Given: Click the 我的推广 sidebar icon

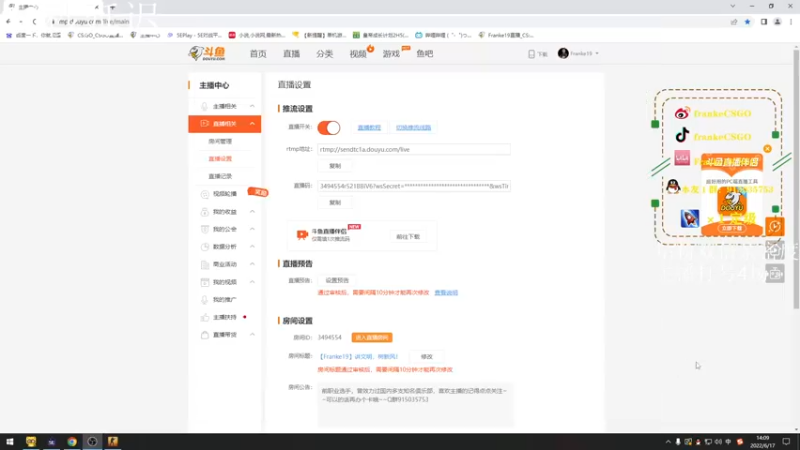Looking at the screenshot, I should tap(205, 299).
